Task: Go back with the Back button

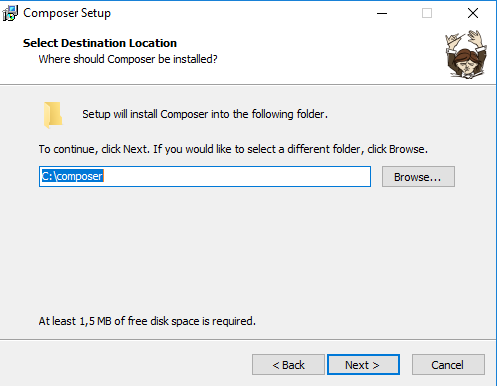Action: click(x=288, y=365)
